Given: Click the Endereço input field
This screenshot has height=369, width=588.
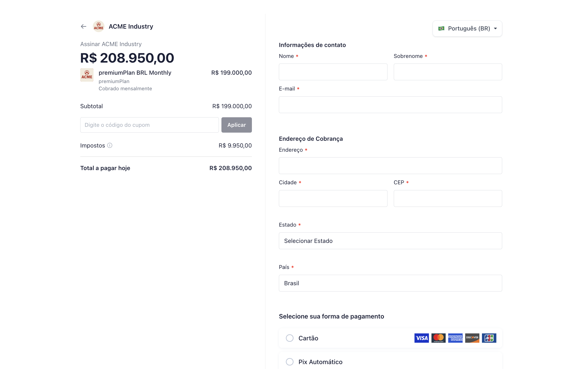Looking at the screenshot, I should tap(390, 166).
